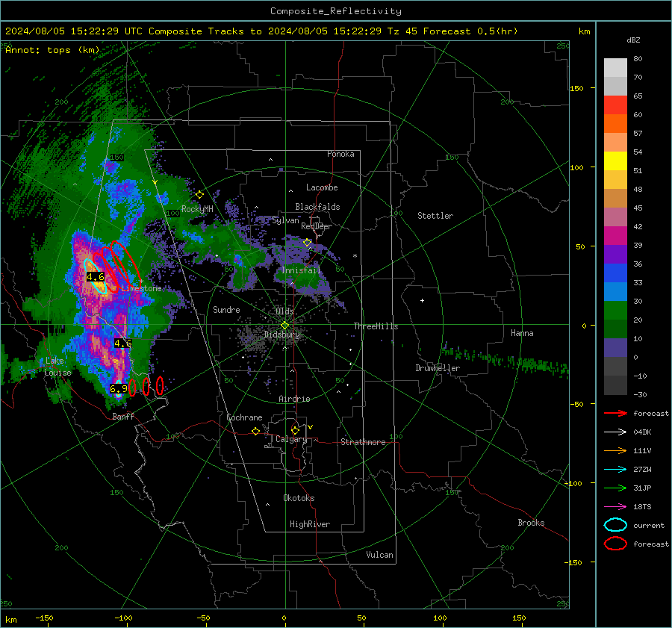Click the Banff label

(x=123, y=416)
